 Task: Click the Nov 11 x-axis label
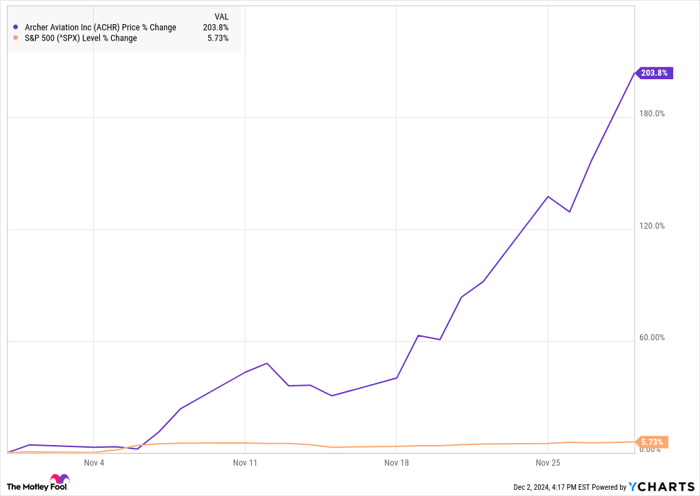[245, 463]
